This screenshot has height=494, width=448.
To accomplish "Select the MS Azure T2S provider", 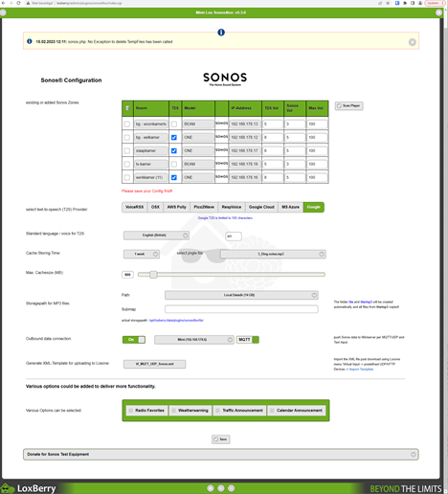I will tap(291, 207).
